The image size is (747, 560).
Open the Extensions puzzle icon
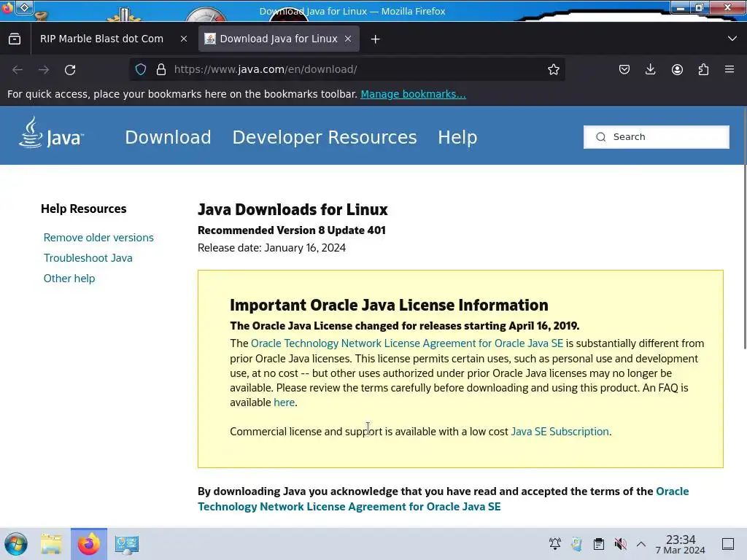[703, 69]
